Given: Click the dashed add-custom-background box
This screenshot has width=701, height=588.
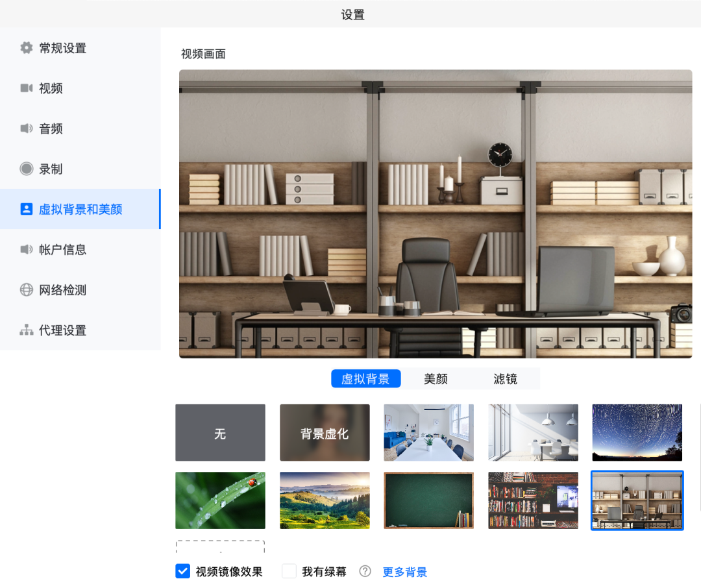Looking at the screenshot, I should (220, 547).
